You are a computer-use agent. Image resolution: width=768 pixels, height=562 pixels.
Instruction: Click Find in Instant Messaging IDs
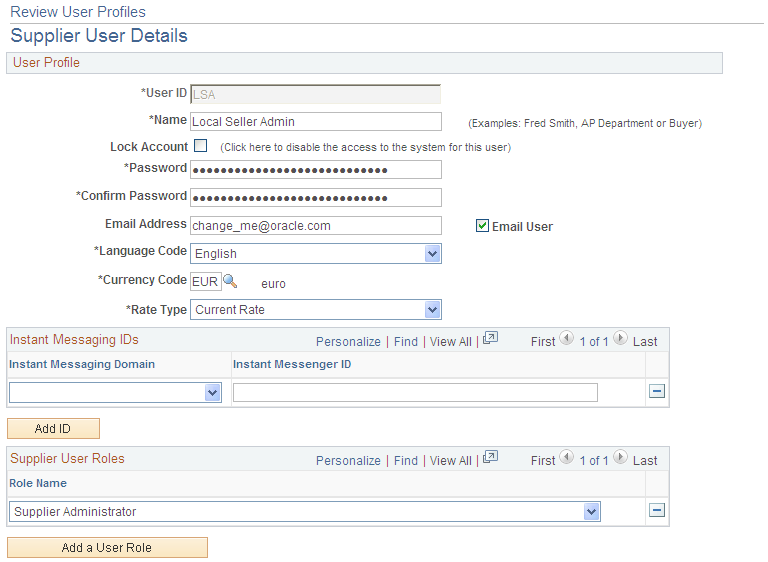pos(406,342)
